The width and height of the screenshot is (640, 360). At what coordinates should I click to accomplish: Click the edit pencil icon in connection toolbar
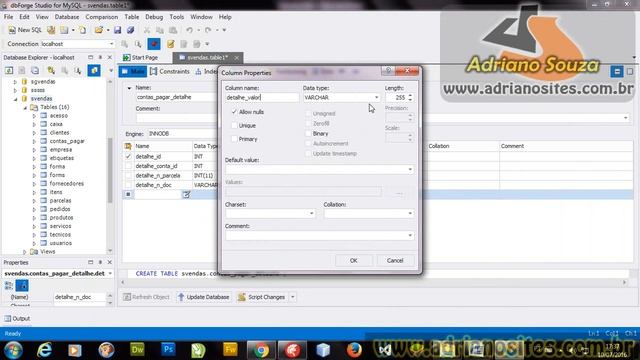pos(171,44)
